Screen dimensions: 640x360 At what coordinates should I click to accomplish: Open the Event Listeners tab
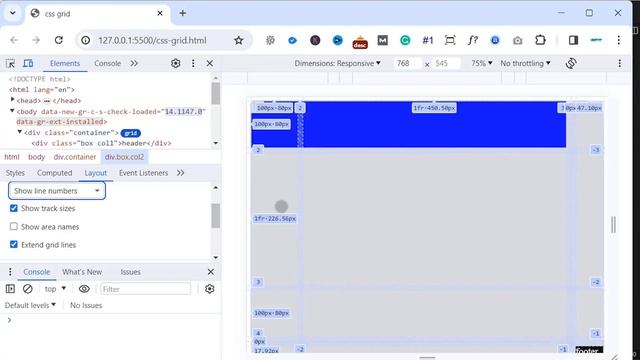pos(143,173)
